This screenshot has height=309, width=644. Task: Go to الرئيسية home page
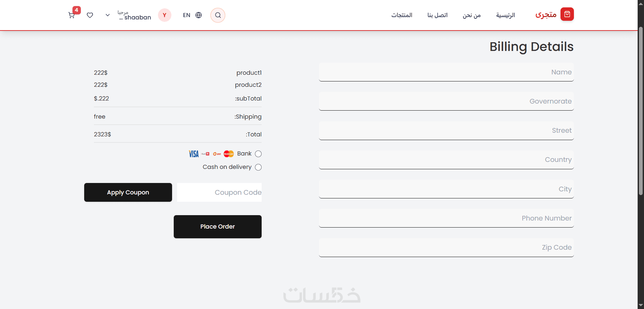[505, 15]
